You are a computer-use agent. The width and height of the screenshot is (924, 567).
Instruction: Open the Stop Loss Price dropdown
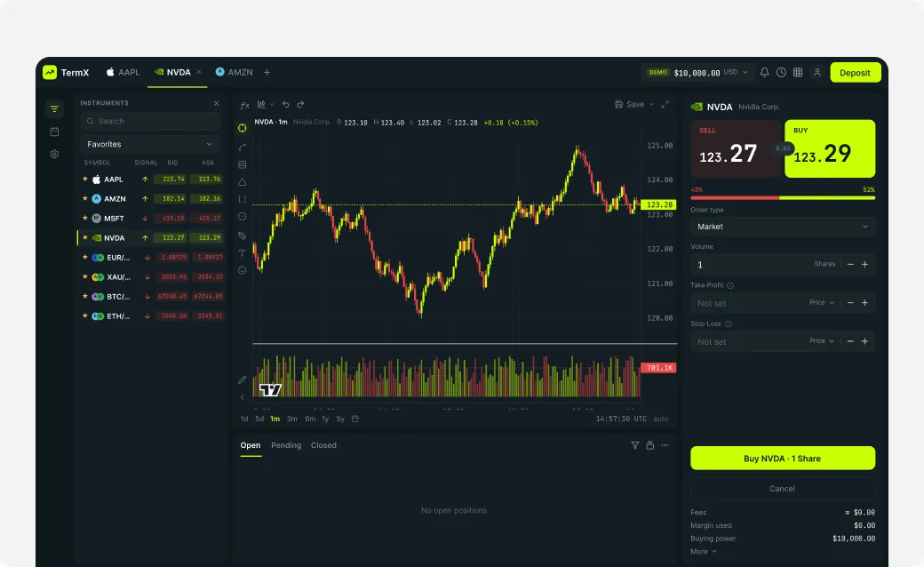[x=822, y=341]
